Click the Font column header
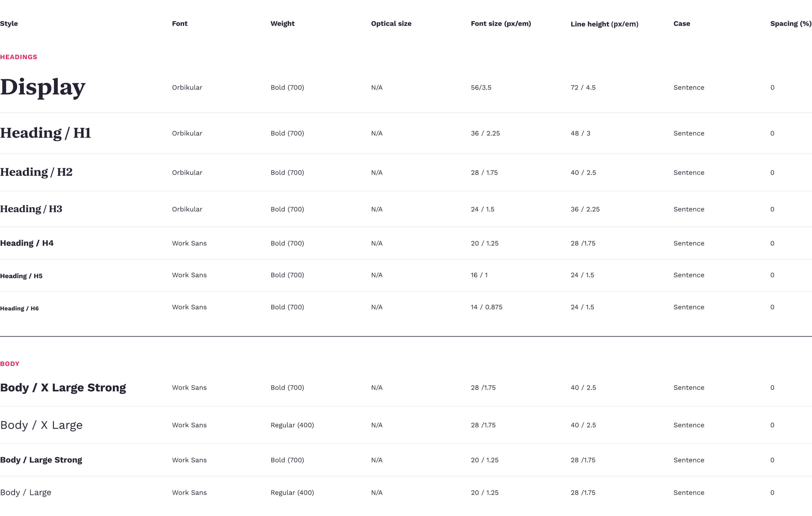812x516 pixels. pos(180,23)
